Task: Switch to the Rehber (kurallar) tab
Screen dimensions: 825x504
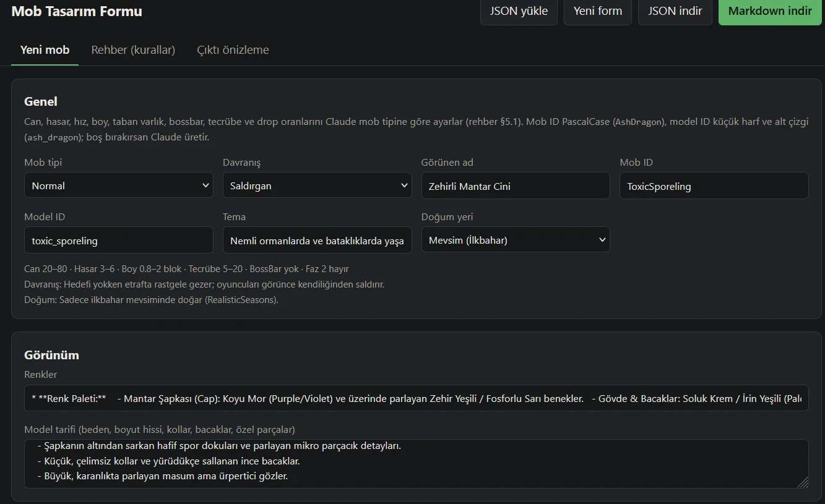Action: click(133, 50)
